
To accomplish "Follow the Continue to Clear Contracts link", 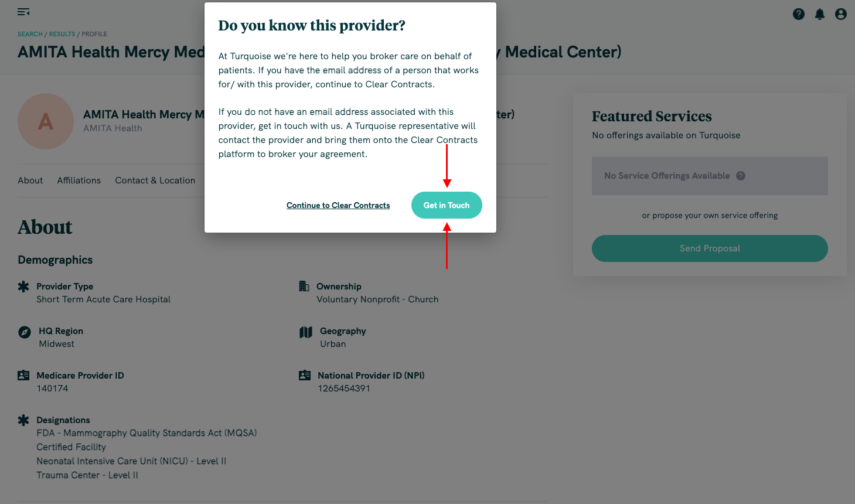I will (x=338, y=206).
